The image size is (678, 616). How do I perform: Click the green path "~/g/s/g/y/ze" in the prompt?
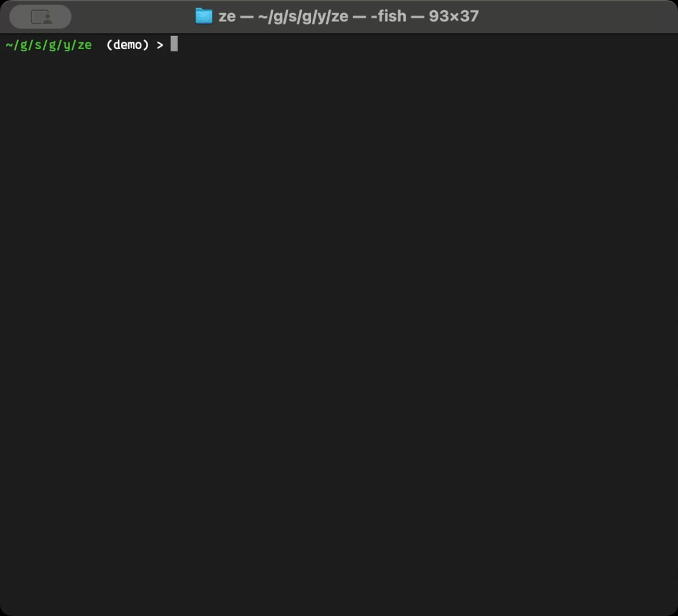click(x=49, y=45)
